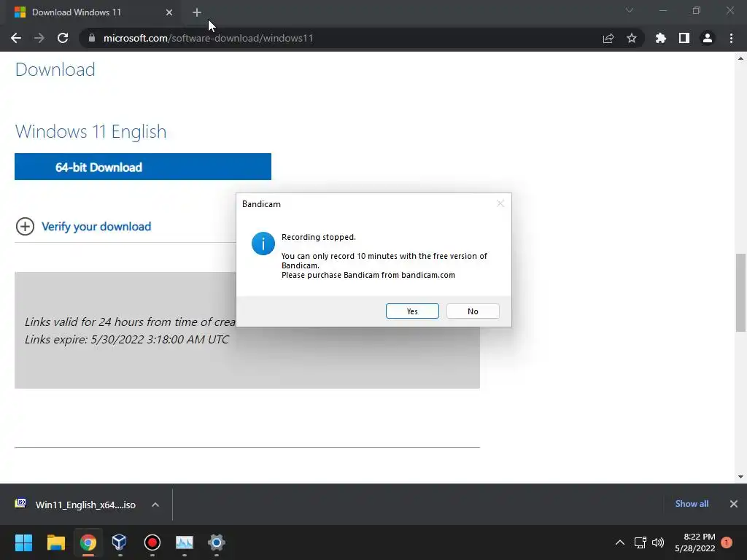Image resolution: width=747 pixels, height=560 pixels.
Task: Open the Chrome profile avatar
Action: coord(708,38)
